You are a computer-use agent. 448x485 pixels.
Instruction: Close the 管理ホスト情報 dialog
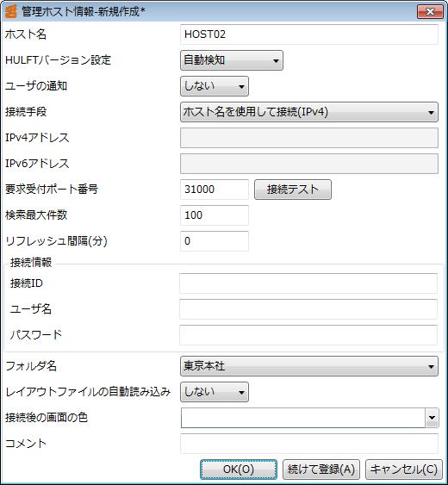(x=430, y=11)
